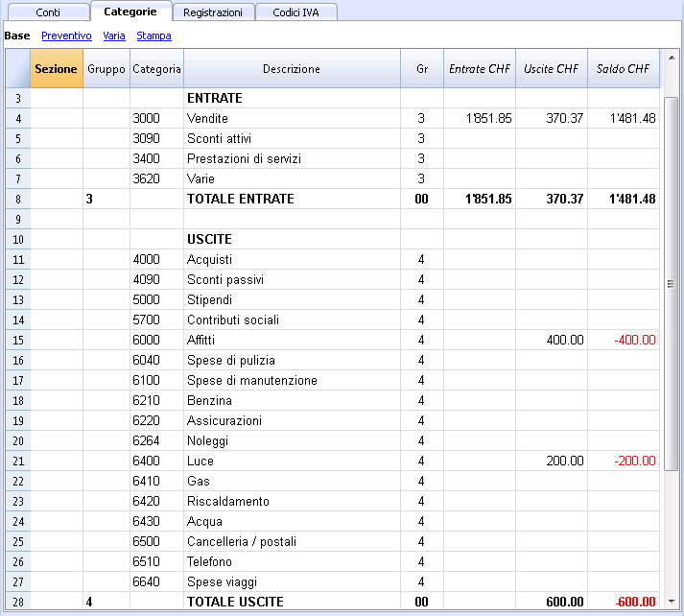Click the Gr column header

422,68
